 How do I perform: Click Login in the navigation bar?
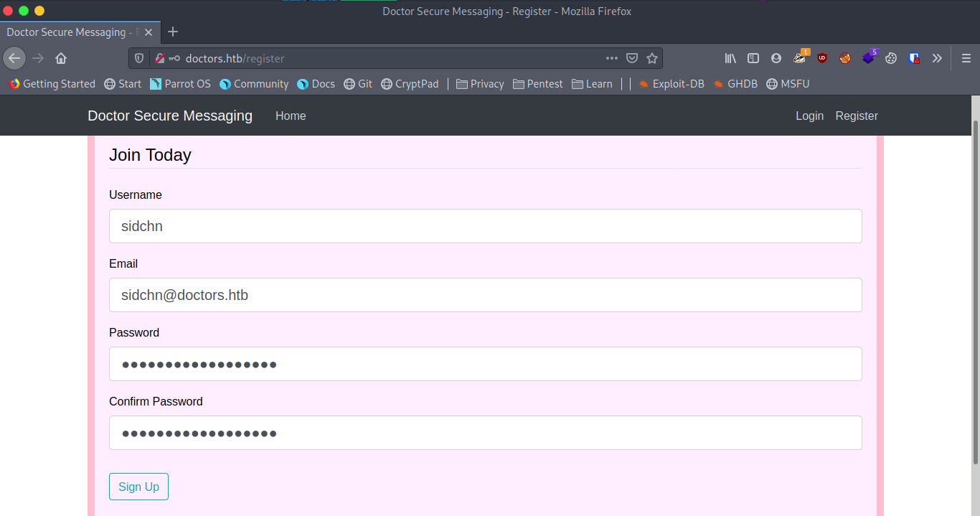[809, 116]
